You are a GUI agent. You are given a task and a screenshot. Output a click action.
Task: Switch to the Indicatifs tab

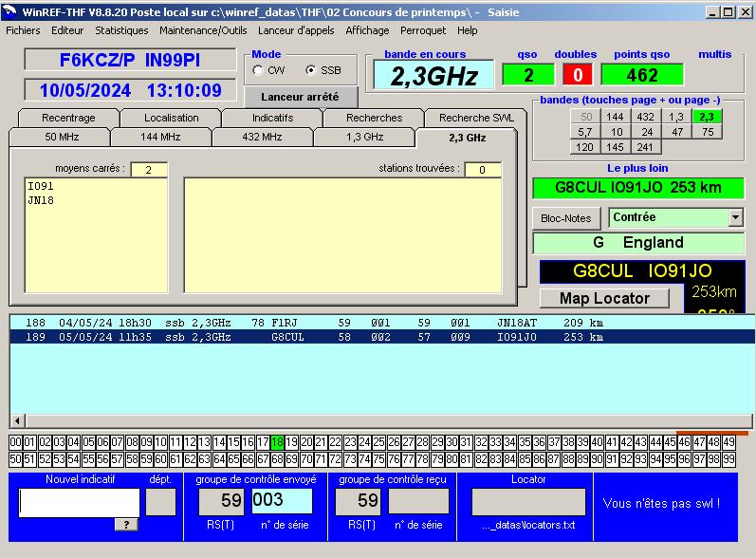272,118
